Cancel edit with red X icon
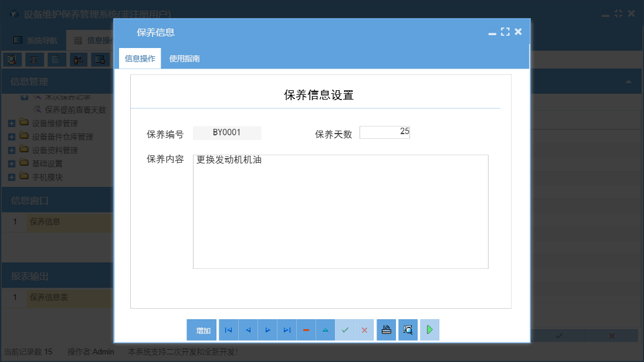644x362 pixels. point(364,330)
